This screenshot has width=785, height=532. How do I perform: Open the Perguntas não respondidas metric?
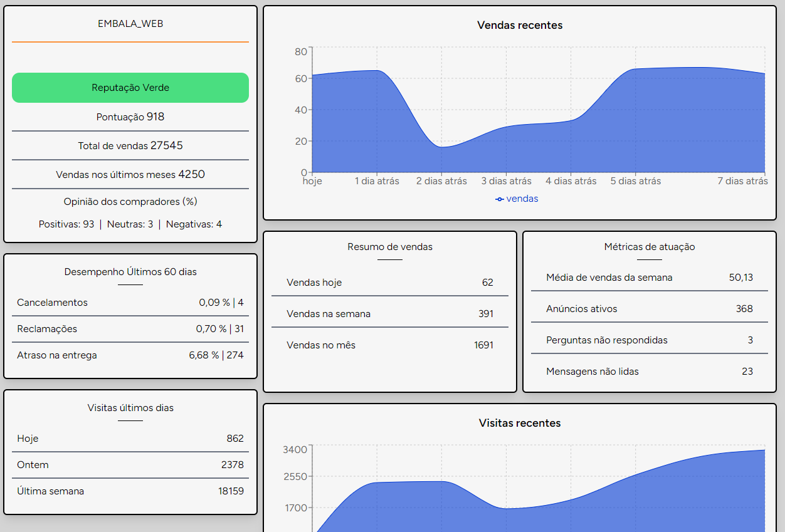tap(649, 340)
